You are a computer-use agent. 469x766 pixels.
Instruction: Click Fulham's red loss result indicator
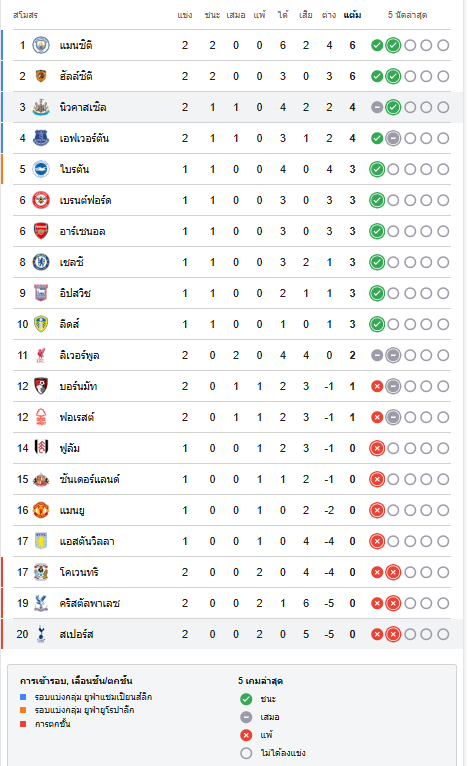click(x=377, y=448)
